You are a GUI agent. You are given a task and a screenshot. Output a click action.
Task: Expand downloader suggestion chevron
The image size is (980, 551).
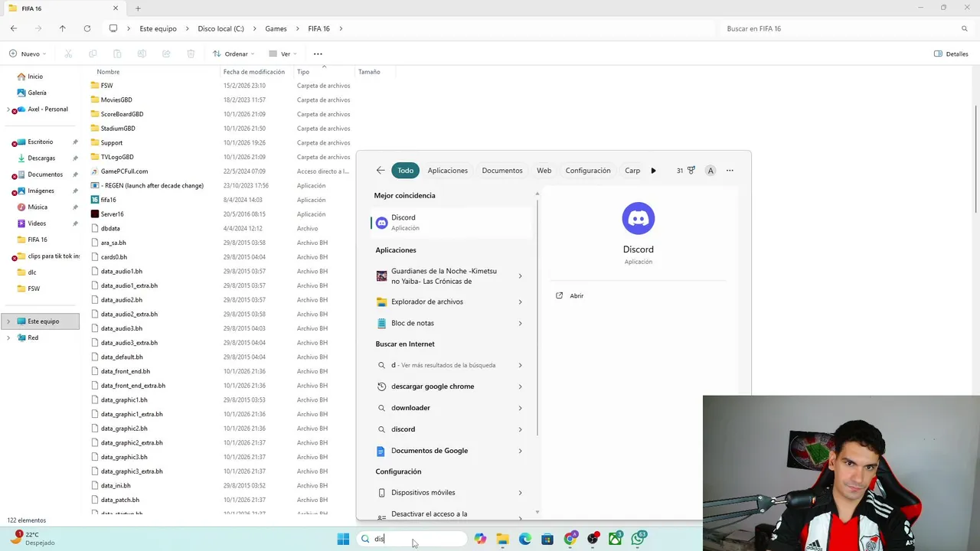[520, 408]
